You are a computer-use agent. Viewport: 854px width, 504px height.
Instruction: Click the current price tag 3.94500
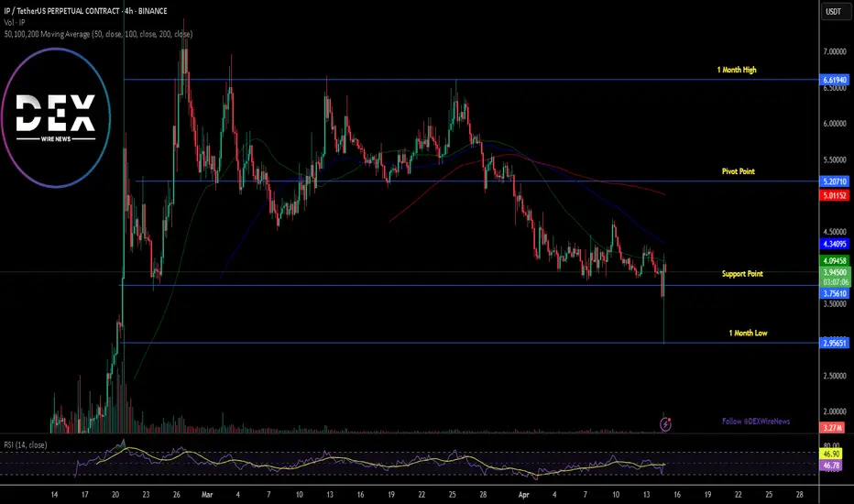tap(835, 272)
